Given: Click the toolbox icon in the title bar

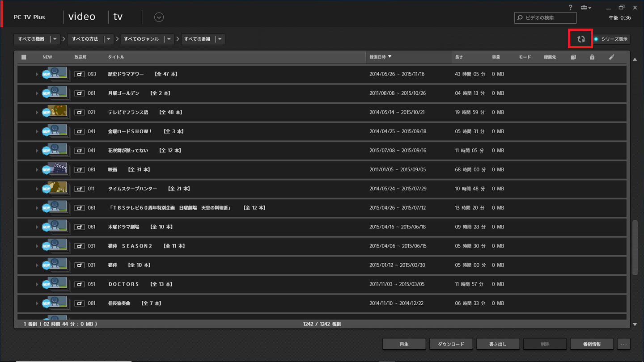Looking at the screenshot, I should click(584, 7).
